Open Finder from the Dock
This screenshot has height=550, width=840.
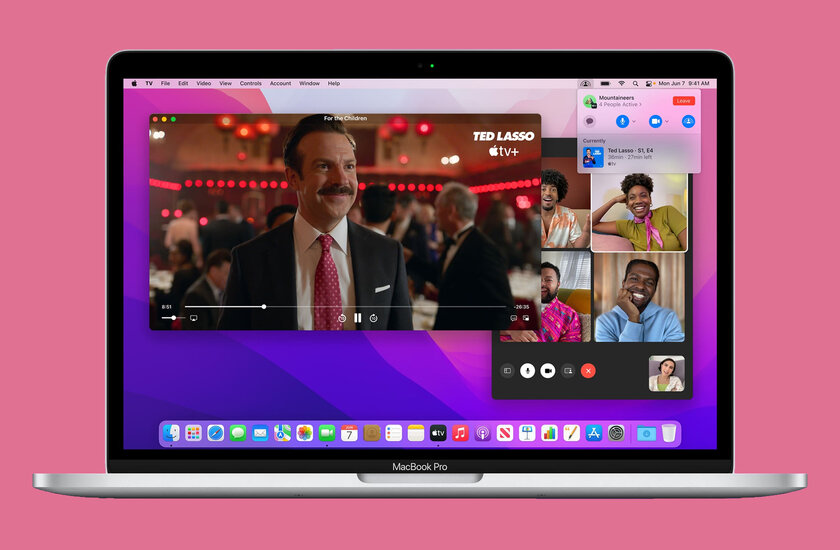[171, 433]
